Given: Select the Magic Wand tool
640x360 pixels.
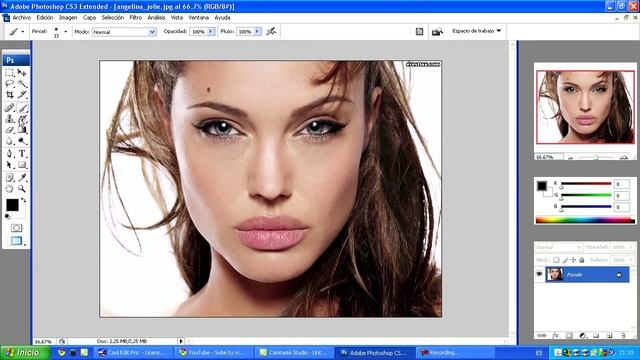Looking at the screenshot, I should [22, 84].
